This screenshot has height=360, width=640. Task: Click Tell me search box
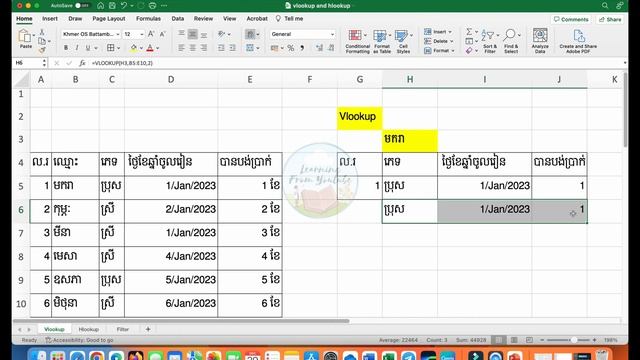pyautogui.click(x=289, y=19)
